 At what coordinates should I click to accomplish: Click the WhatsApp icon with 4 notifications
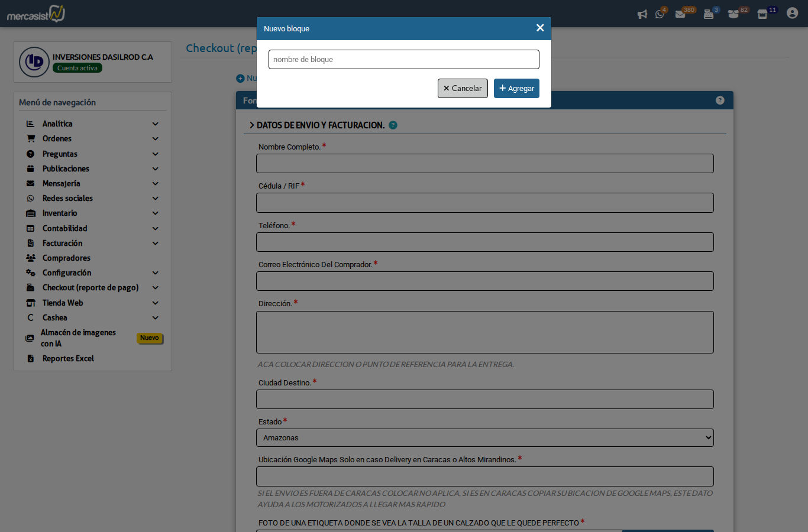660,14
